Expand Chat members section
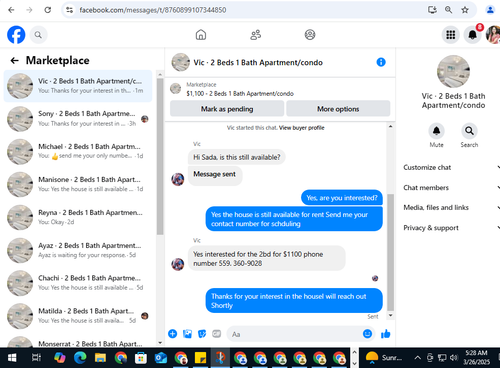 [451, 188]
